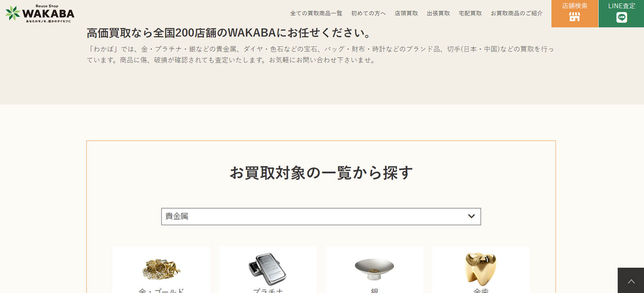The height and width of the screenshot is (293, 644).
Task: Click the 金・ゴールド card label
Action: [x=161, y=291]
